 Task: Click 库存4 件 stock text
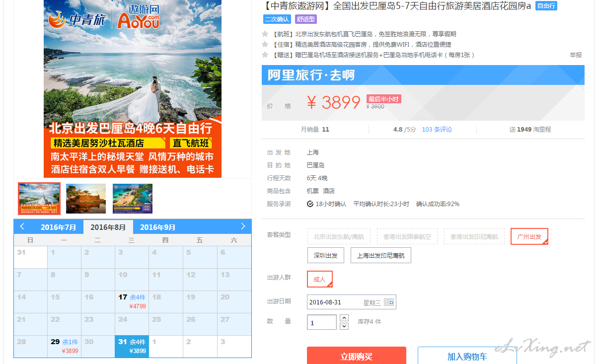pos(370,322)
